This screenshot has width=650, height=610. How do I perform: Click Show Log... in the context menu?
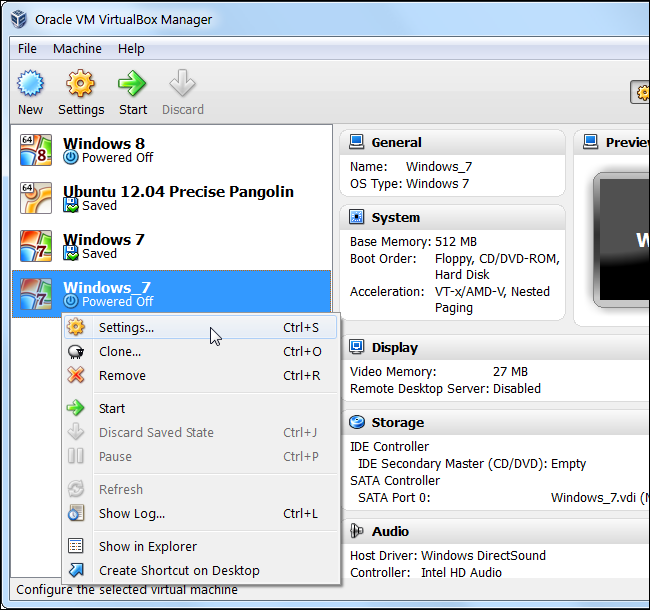[x=132, y=514]
